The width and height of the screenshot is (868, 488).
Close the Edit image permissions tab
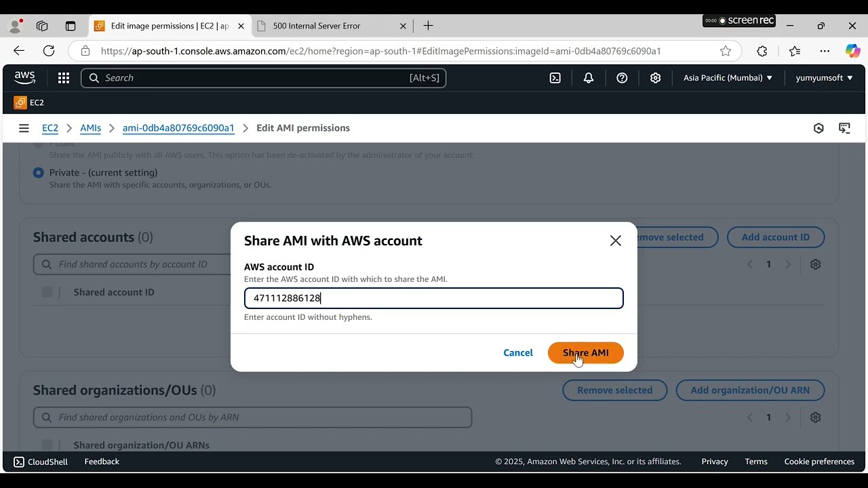tap(241, 26)
